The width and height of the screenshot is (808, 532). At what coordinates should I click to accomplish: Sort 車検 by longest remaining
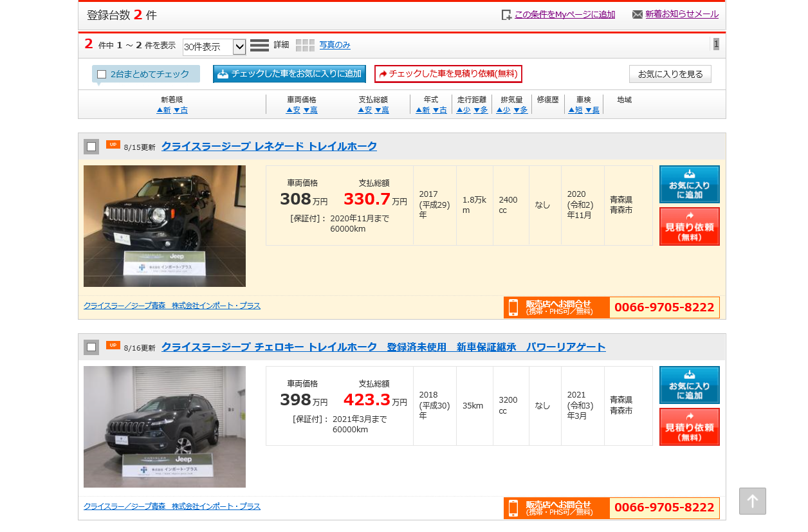[x=592, y=110]
